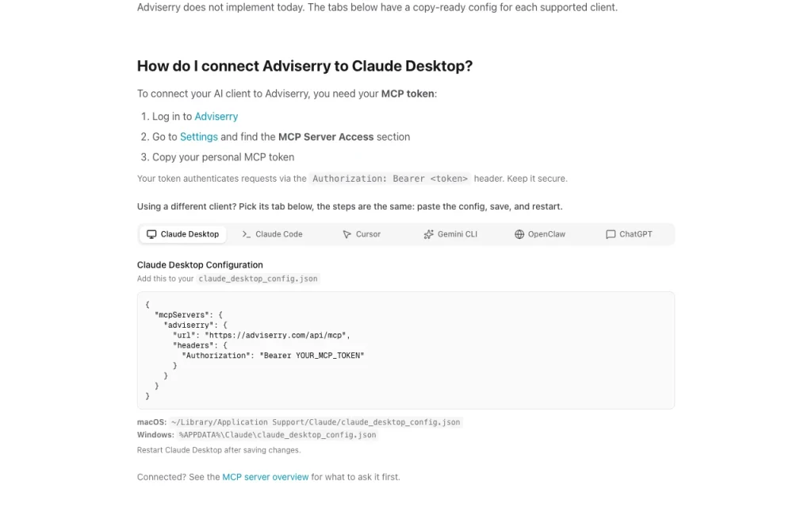Click the monitor icon on Claude Desktop tab
Viewport: 812px width, 508px height.
pyautogui.click(x=151, y=234)
